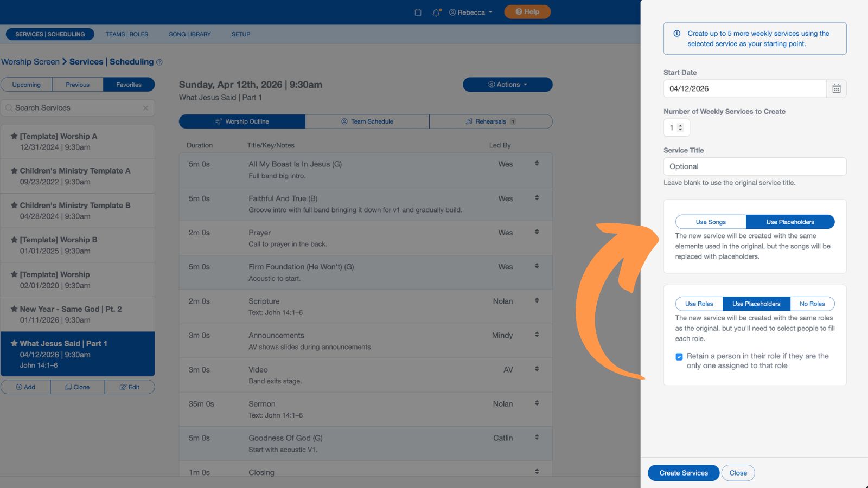Expand the Actions dropdown menu
The width and height of the screenshot is (868, 488).
point(507,85)
